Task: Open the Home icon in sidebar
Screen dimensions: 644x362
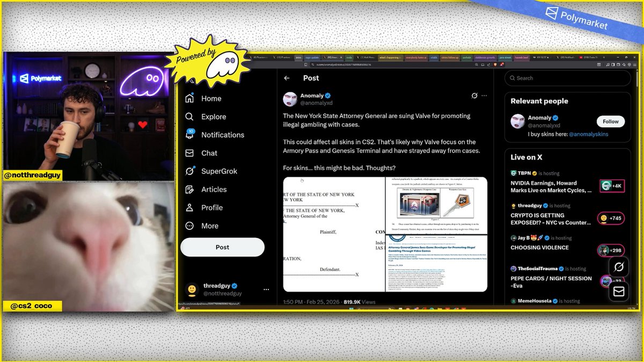Action: (189, 98)
